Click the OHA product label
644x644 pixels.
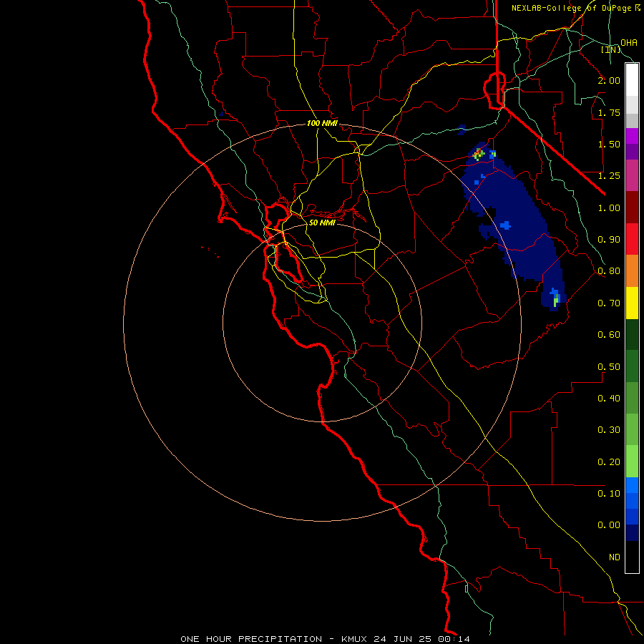[x=629, y=43]
